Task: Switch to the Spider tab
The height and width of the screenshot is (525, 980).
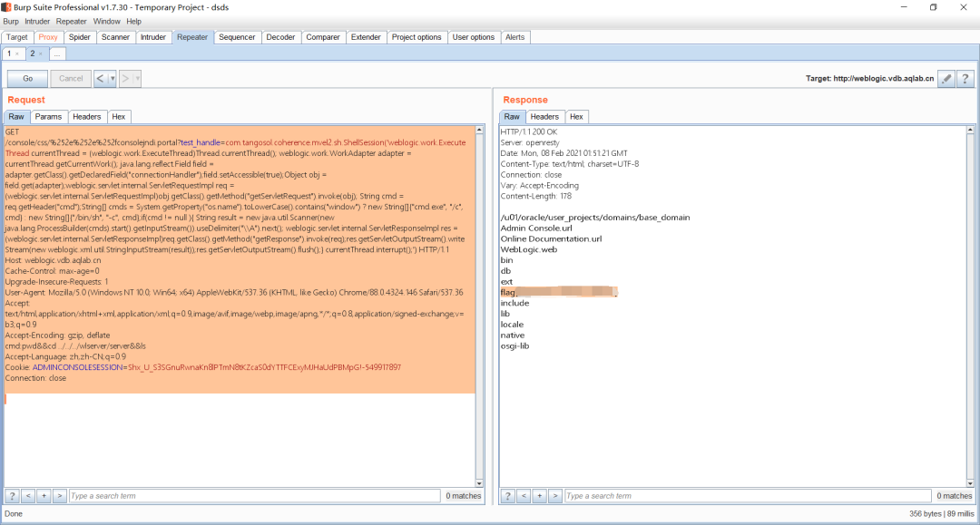Action: pyautogui.click(x=79, y=37)
